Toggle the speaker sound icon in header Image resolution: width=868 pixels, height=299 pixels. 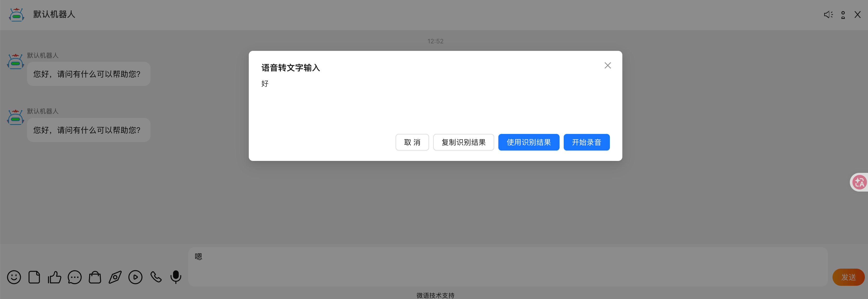click(x=828, y=15)
